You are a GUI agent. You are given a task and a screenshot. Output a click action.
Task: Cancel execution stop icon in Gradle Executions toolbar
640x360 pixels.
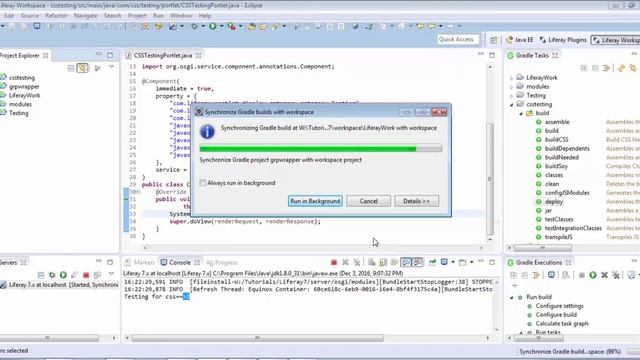[582, 275]
